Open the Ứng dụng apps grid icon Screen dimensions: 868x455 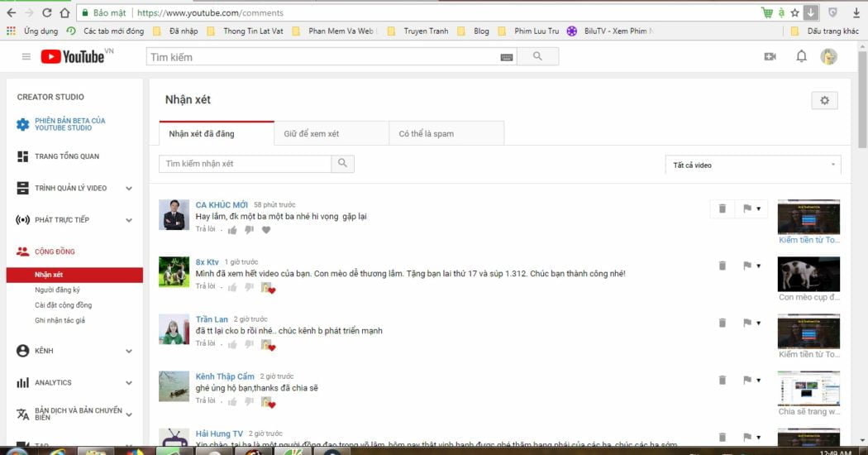point(11,31)
